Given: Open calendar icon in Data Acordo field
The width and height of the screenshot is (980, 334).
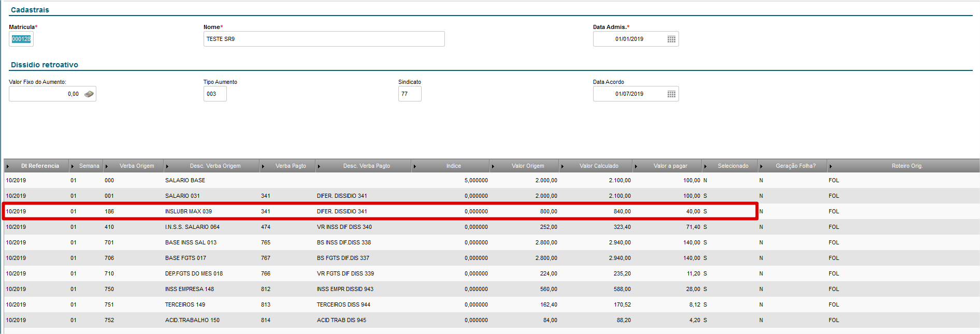Looking at the screenshot, I should (x=671, y=94).
